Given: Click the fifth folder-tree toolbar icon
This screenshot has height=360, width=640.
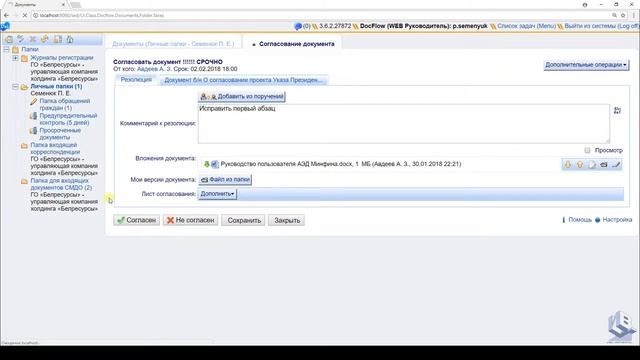Looking at the screenshot, I should tap(58, 39).
